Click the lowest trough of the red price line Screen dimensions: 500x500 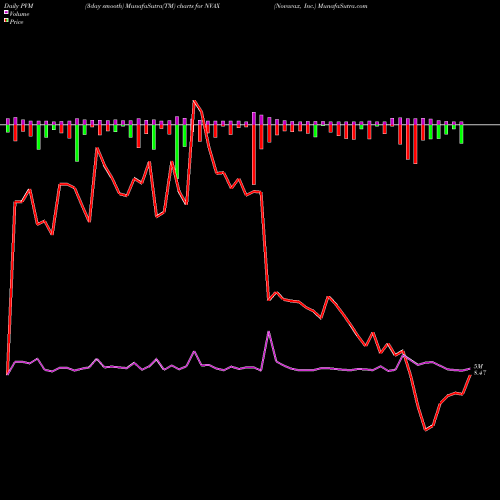pos(426,430)
